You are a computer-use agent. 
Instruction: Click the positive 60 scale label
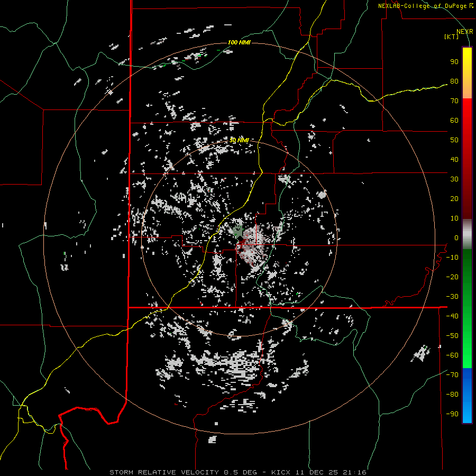point(454,120)
